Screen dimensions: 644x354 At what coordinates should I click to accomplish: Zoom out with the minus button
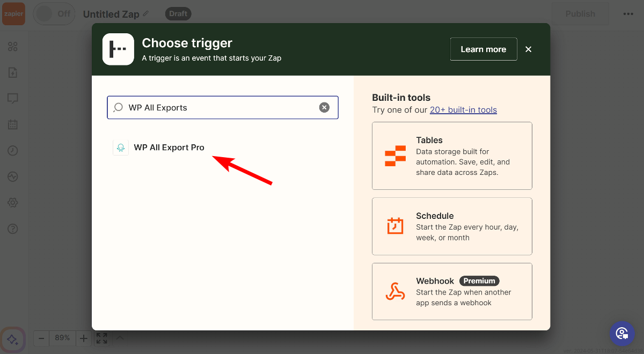click(x=42, y=338)
